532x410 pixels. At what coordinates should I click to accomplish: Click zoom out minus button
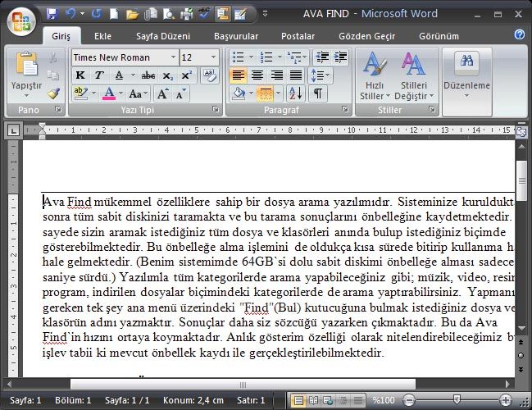409,400
